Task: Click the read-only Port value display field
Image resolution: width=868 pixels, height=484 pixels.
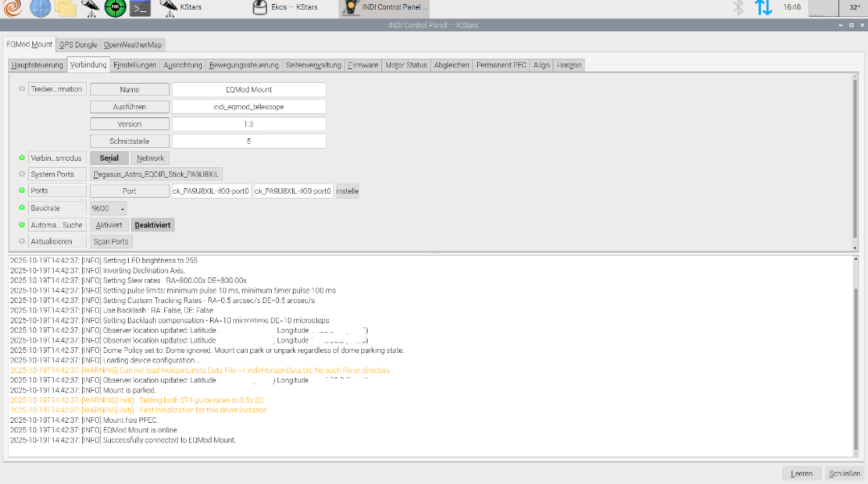Action: tap(212, 191)
